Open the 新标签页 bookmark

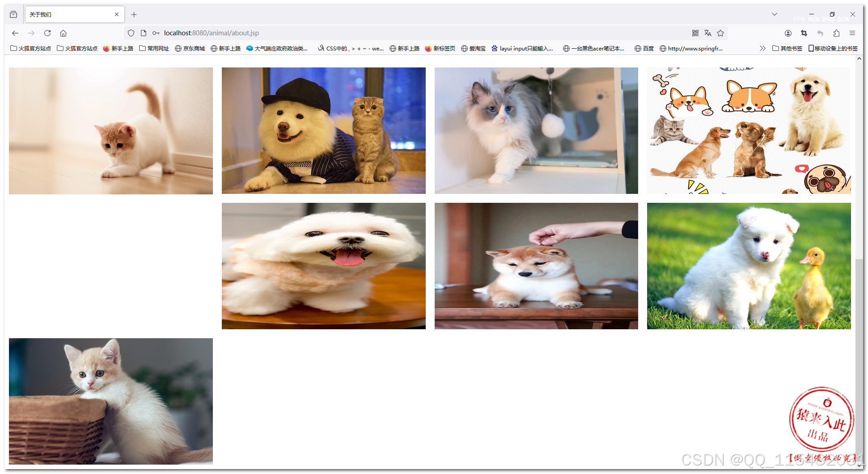pos(440,48)
